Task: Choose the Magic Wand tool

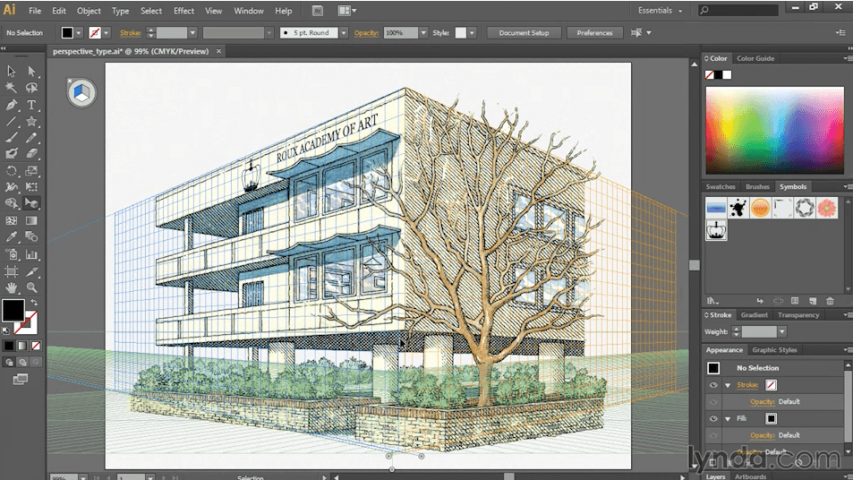Action: [11, 88]
